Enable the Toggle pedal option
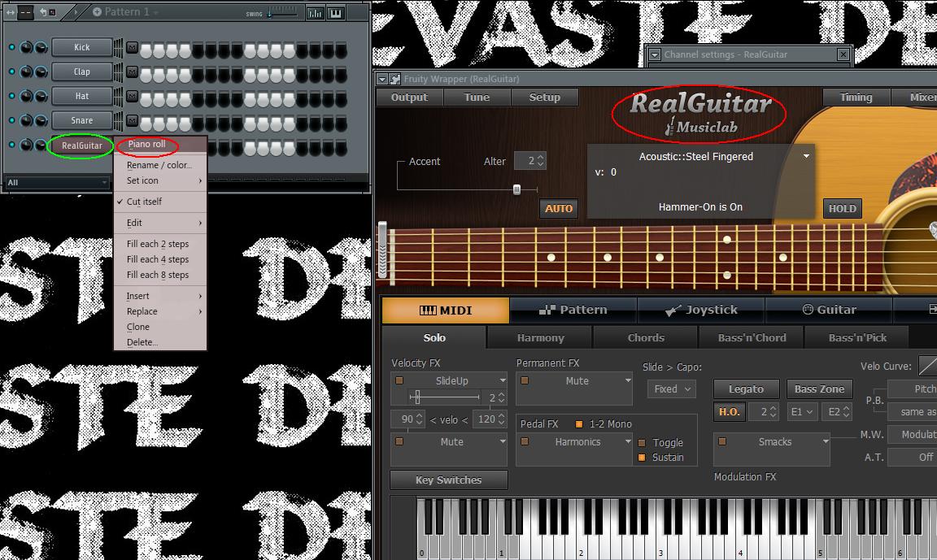This screenshot has width=937, height=560. [642, 443]
